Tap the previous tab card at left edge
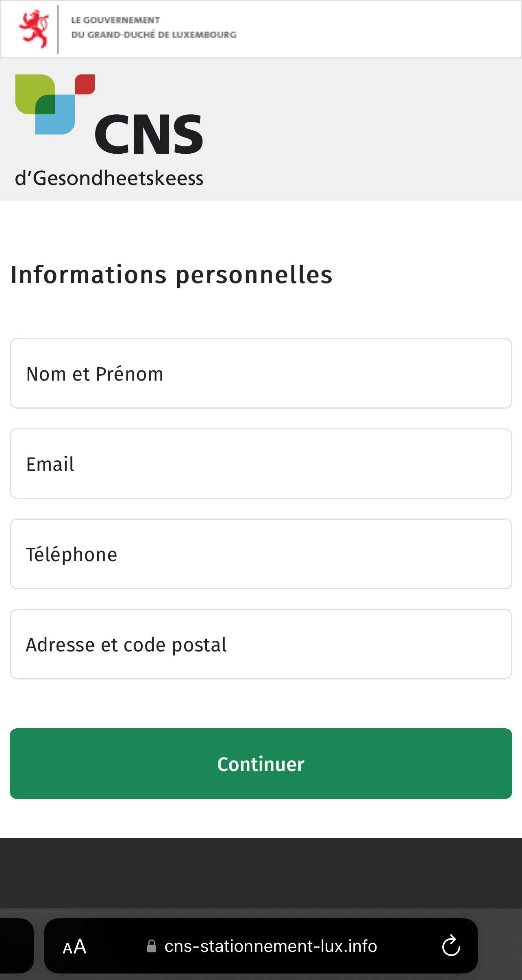This screenshot has height=980, width=522. tap(15, 946)
